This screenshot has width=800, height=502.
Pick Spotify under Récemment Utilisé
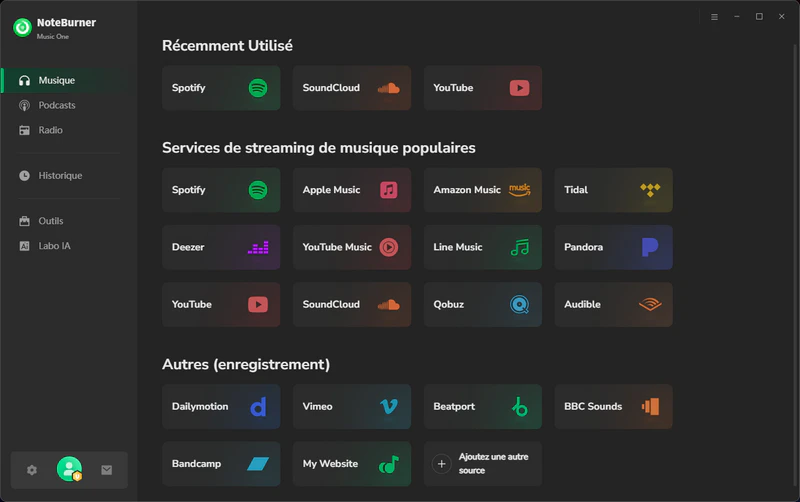pyautogui.click(x=220, y=88)
